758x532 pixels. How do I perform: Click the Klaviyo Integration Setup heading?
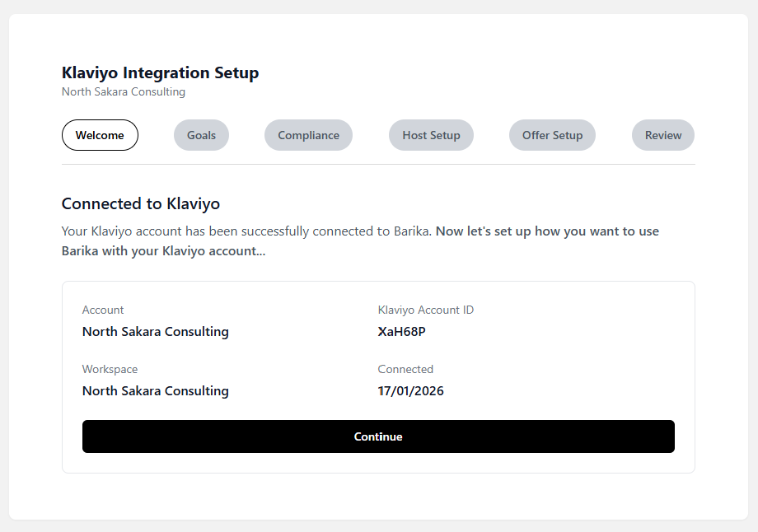click(160, 72)
